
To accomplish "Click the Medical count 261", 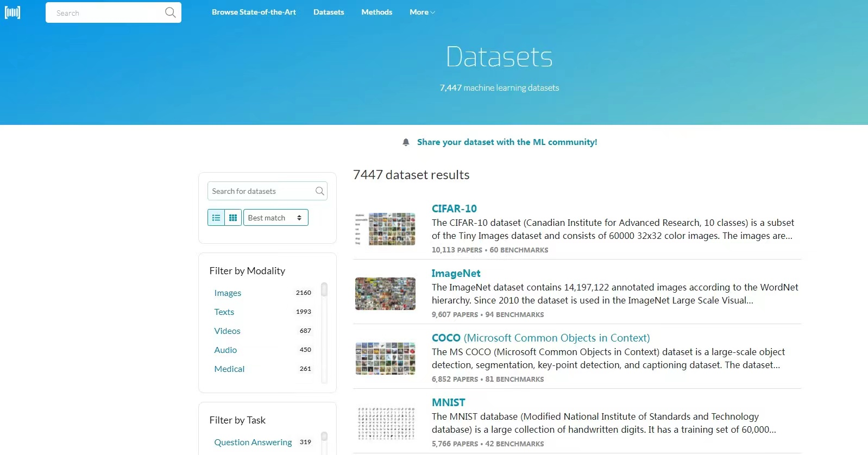I will point(306,369).
